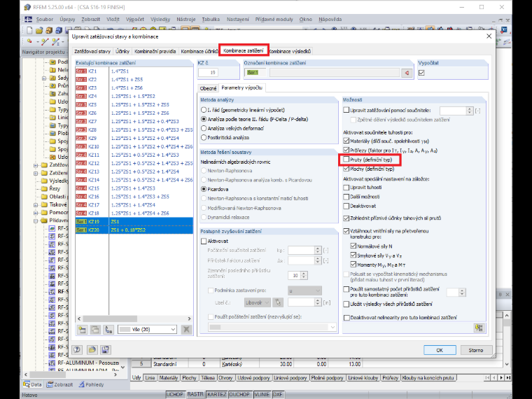
Task: Open the project manager cabinet icon
Action: click(49, 31)
